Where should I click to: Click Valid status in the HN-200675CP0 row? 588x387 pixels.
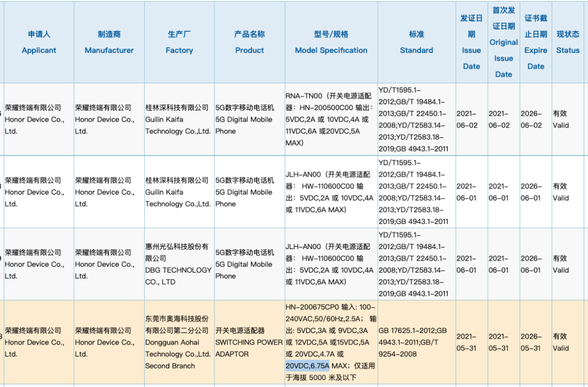(568, 342)
